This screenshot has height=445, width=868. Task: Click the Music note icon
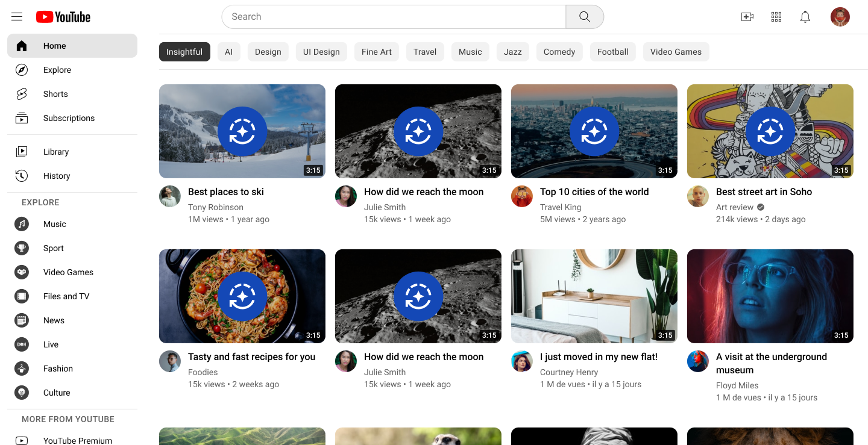tap(22, 224)
